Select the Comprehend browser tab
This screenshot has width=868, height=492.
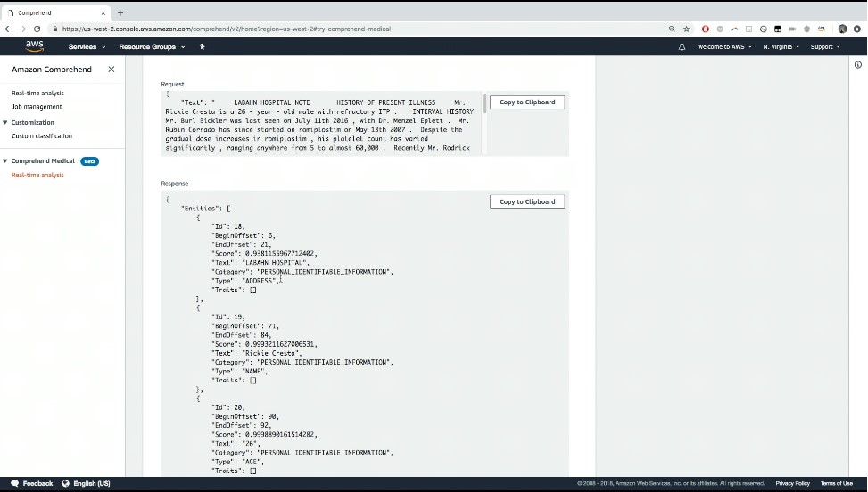click(x=55, y=12)
